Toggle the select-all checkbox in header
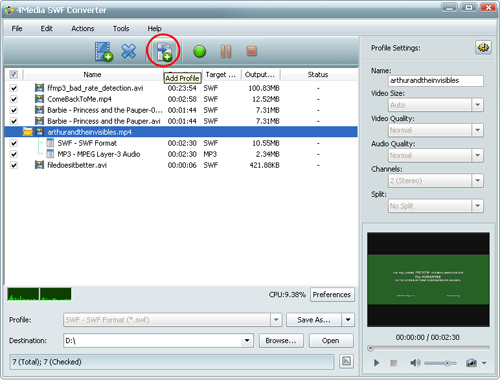 click(14, 74)
